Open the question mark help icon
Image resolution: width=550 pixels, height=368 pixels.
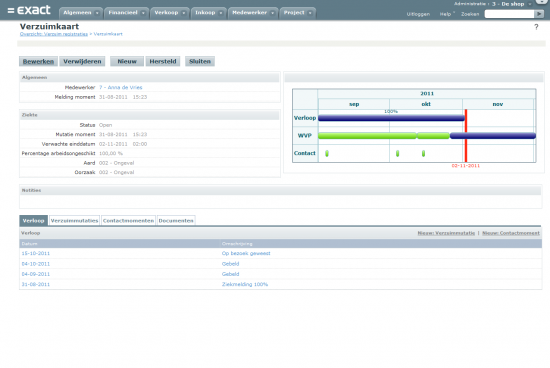[536, 27]
